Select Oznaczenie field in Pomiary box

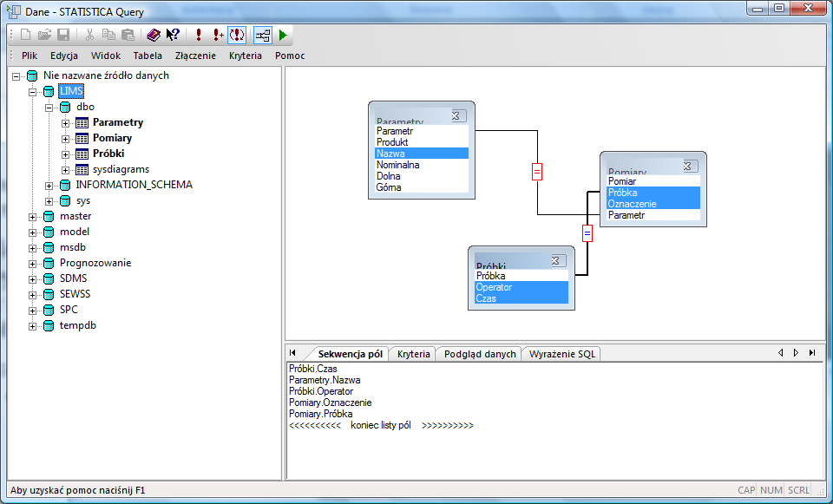[653, 204]
